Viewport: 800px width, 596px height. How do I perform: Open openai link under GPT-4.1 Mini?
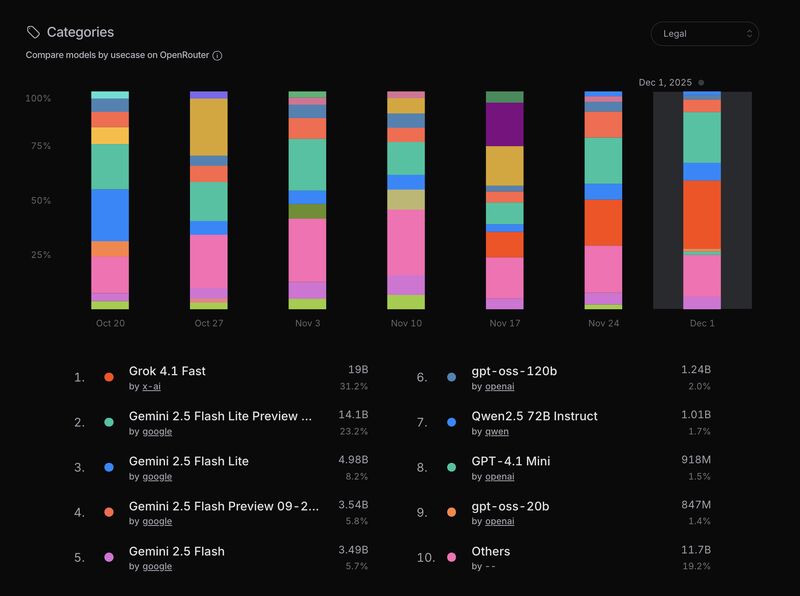(499, 477)
